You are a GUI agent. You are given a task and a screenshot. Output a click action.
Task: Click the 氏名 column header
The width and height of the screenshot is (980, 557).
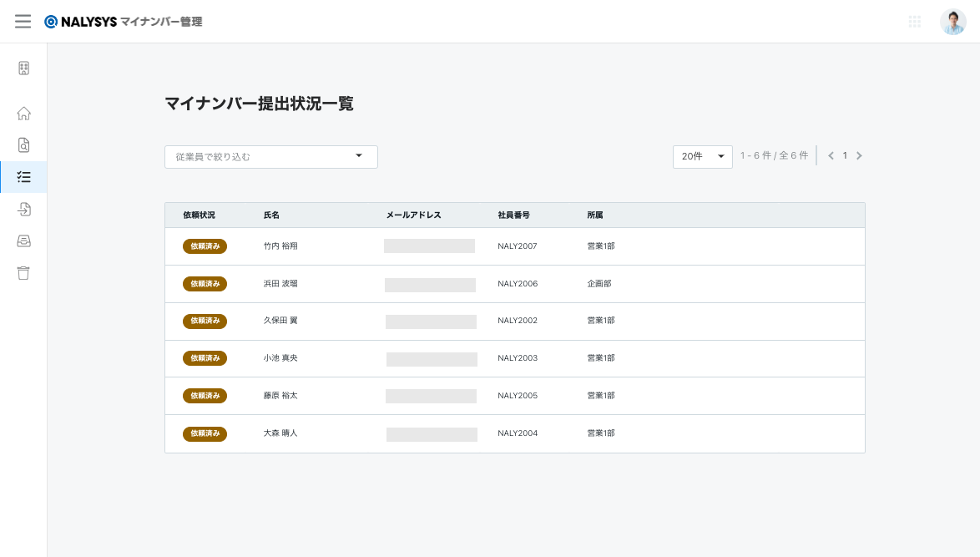point(271,215)
